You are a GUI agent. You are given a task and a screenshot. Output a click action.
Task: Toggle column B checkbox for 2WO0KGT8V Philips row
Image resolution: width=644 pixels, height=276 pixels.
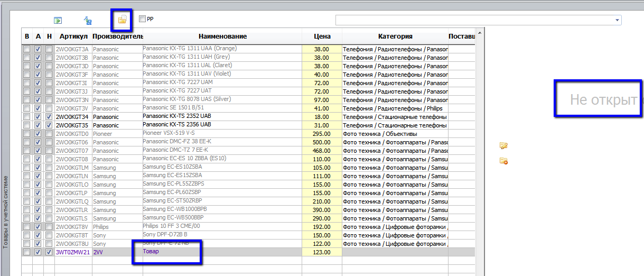[x=26, y=227]
